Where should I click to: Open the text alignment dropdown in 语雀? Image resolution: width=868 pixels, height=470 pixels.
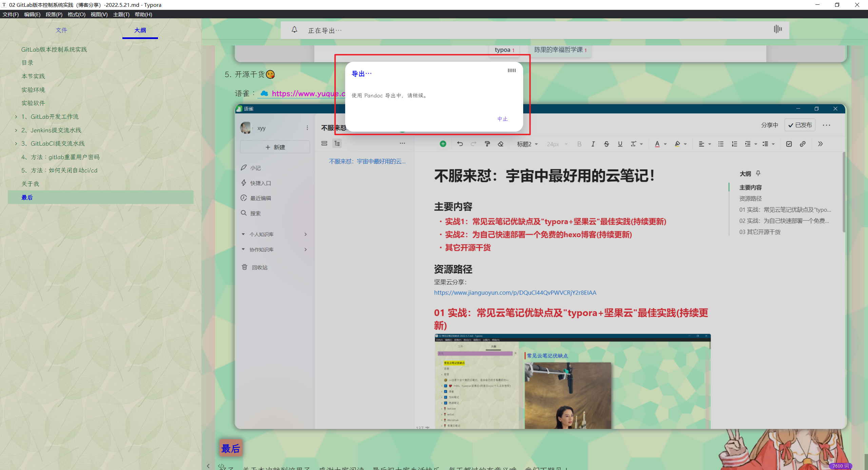705,144
